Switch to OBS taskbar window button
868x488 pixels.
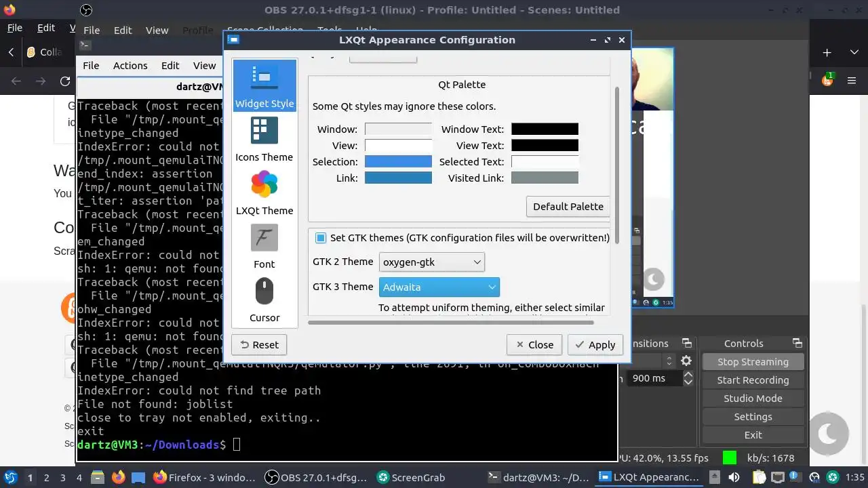click(x=316, y=477)
